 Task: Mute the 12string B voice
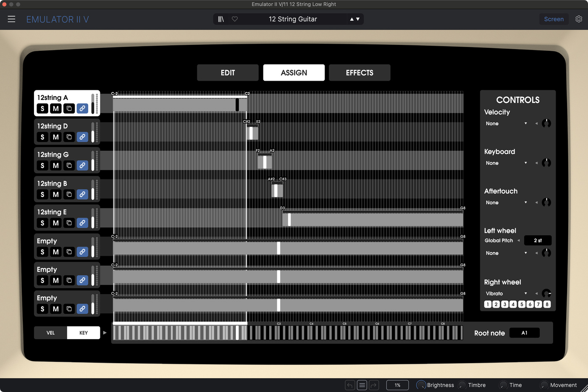point(56,195)
